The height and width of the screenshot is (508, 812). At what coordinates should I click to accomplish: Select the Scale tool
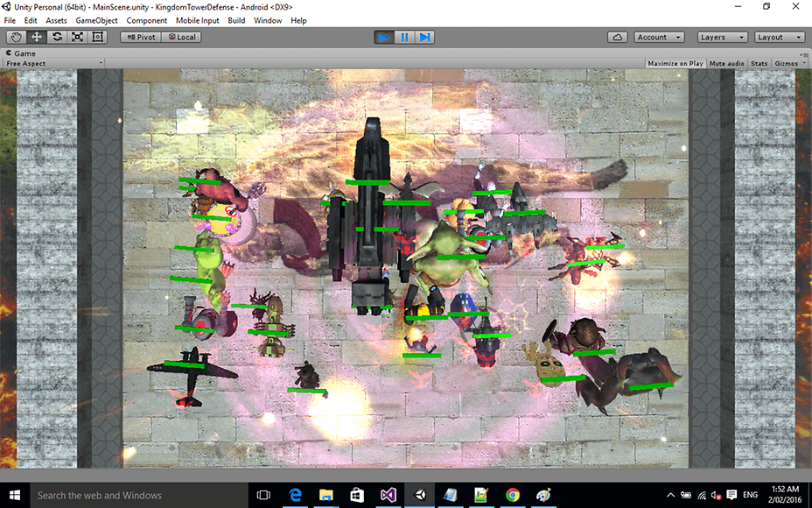77,37
